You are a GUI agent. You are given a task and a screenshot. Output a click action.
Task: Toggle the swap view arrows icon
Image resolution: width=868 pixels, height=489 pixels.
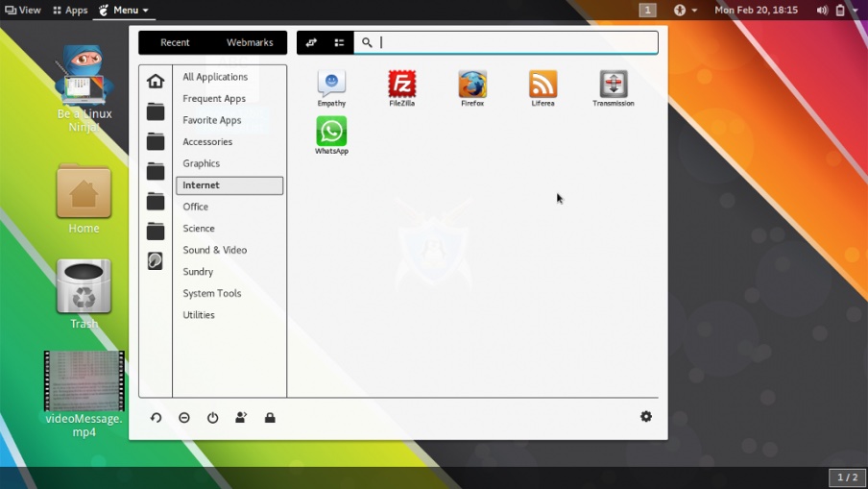coord(311,42)
